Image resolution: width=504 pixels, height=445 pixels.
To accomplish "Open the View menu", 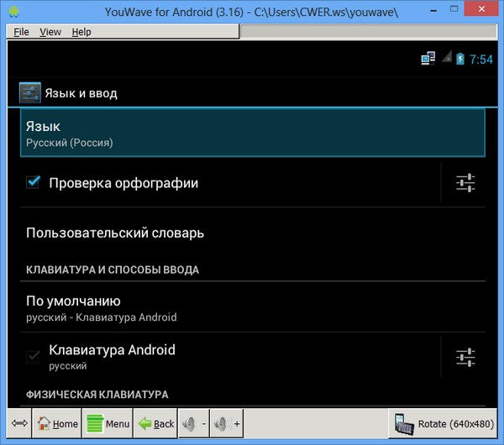I will (x=50, y=32).
